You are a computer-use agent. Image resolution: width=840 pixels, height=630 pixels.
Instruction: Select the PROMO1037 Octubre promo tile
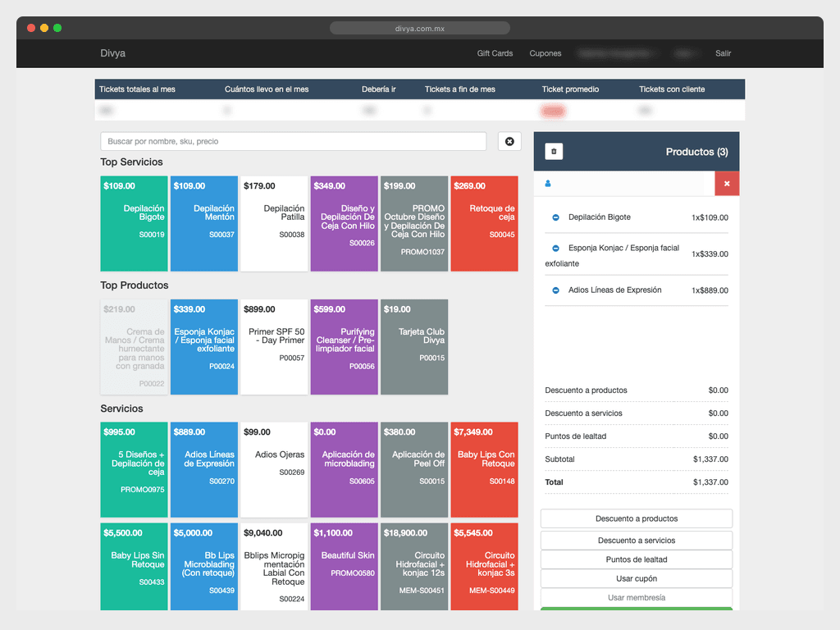(414, 223)
